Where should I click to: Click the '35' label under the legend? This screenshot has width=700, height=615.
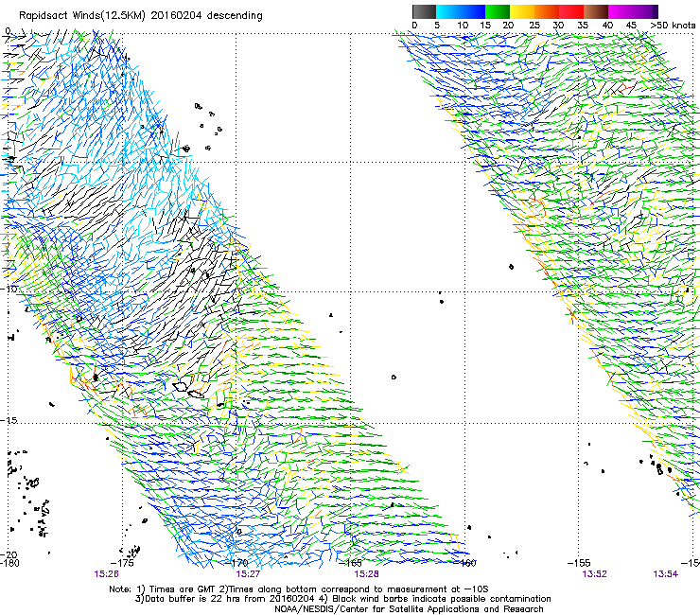pyautogui.click(x=583, y=26)
